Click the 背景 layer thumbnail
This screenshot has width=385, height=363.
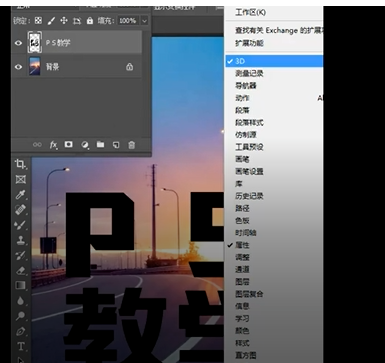(35, 66)
